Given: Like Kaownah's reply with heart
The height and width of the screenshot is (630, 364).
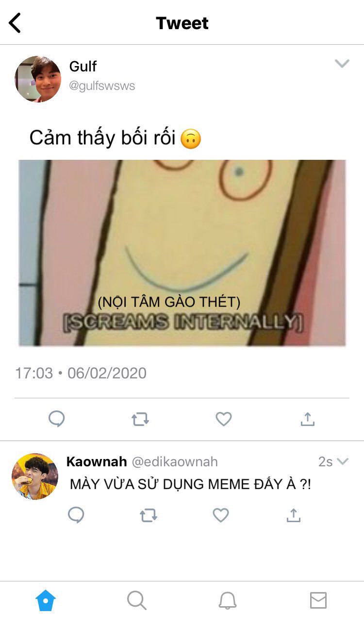Looking at the screenshot, I should tap(221, 515).
